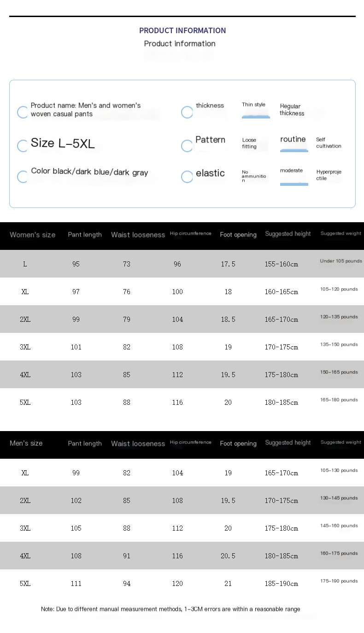Select the "Thin style" thickness option
The width and height of the screenshot is (364, 633).
coord(254,105)
